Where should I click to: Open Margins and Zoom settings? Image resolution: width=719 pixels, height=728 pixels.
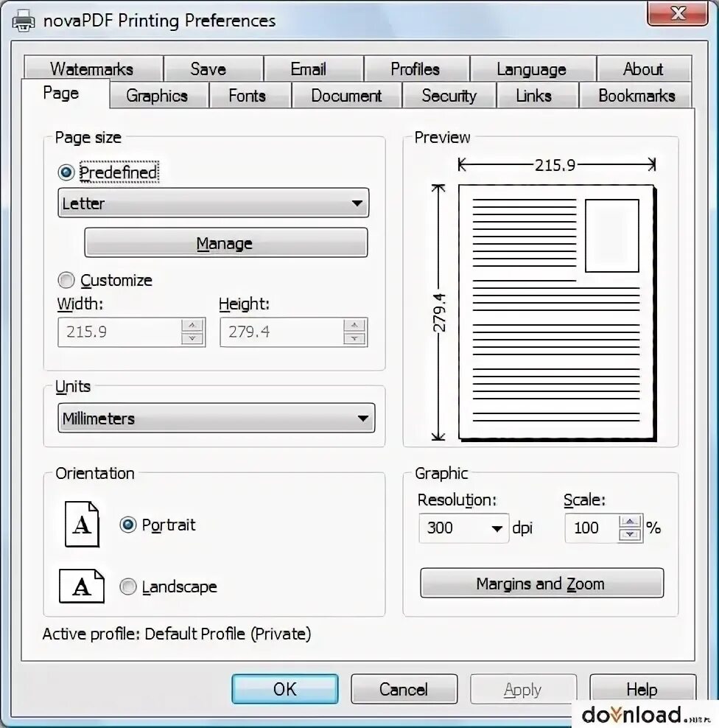pos(541,583)
